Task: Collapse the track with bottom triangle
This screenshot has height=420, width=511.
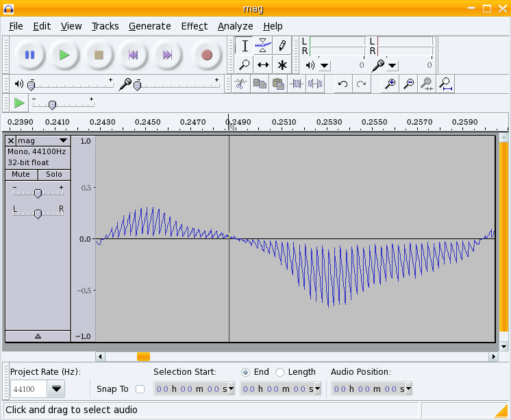Action: (38, 336)
